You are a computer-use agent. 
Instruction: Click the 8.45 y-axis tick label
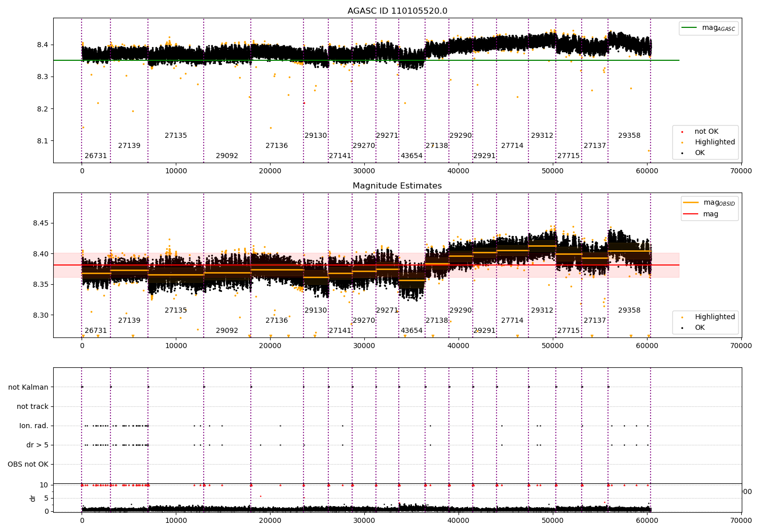pos(41,223)
